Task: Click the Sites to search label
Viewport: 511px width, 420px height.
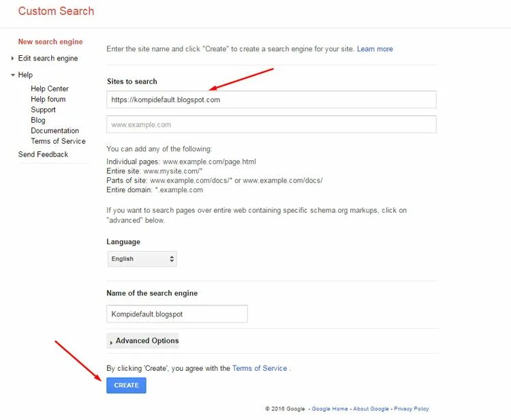Action: pyautogui.click(x=132, y=82)
